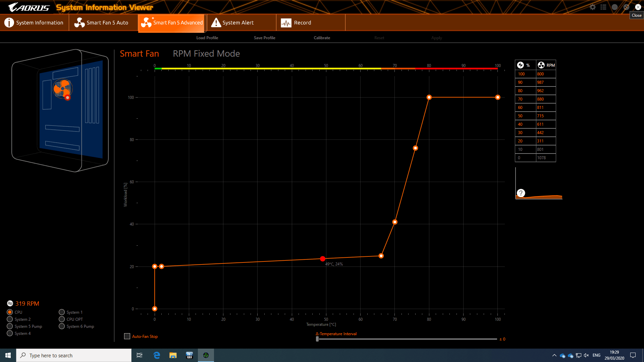Switch to RPM Fixed Mode

click(206, 54)
